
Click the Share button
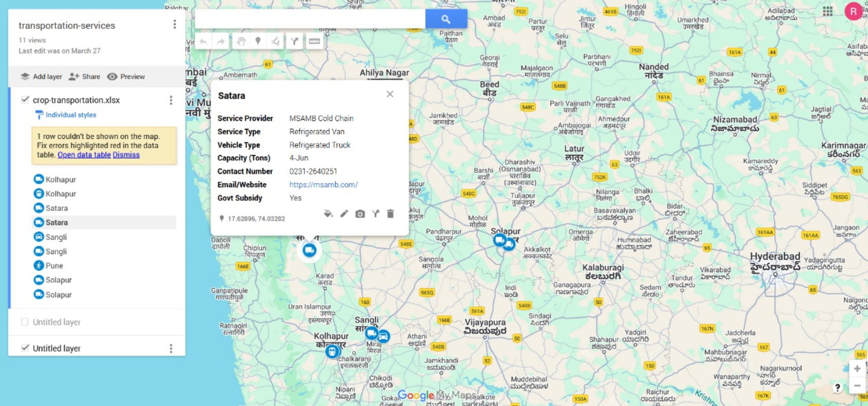pyautogui.click(x=84, y=76)
